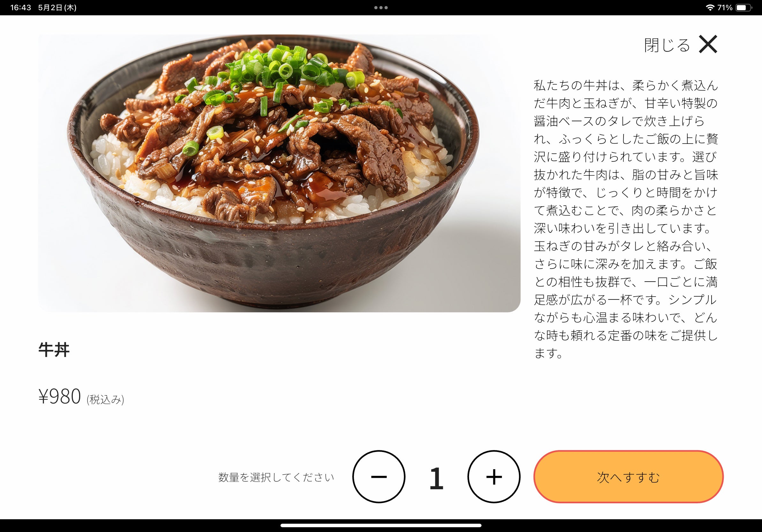Image resolution: width=762 pixels, height=532 pixels.
Task: Tap the 牛丼 item title
Action: (54, 350)
